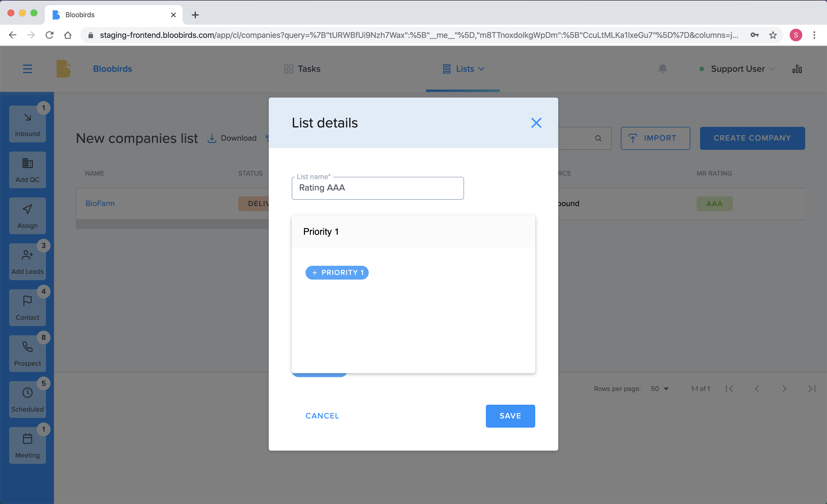This screenshot has width=827, height=504.
Task: Sort by the Name column header
Action: [x=94, y=173]
